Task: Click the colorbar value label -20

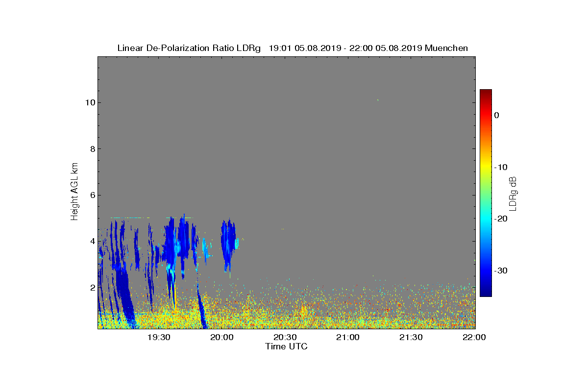Action: [x=501, y=219]
